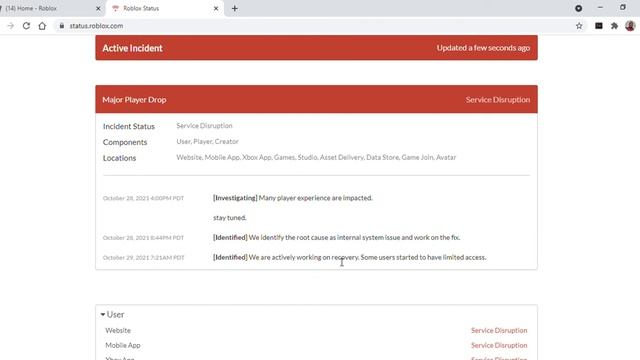Open the extensions puzzle icon
This screenshot has width=640, height=360.
(614, 26)
